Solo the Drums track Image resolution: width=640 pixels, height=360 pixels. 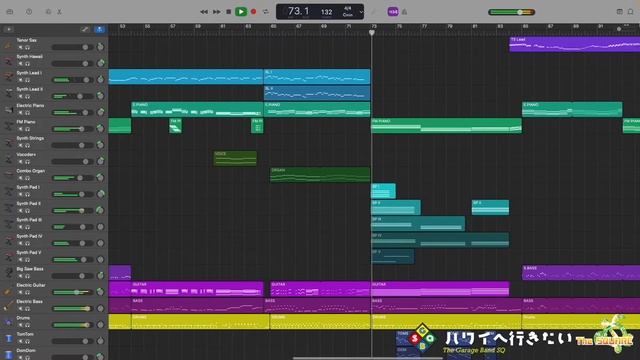coord(27,325)
